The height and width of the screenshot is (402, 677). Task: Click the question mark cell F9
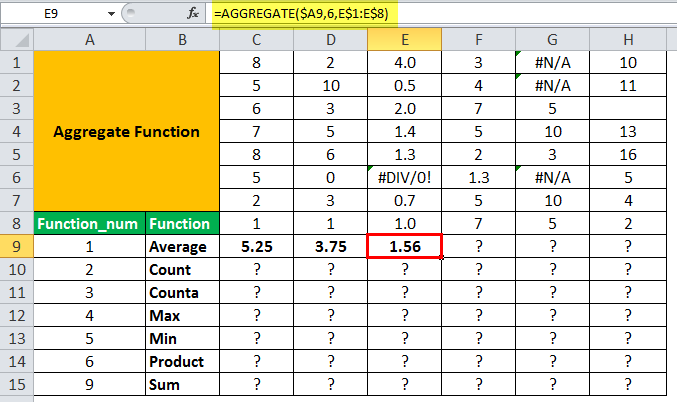point(478,247)
